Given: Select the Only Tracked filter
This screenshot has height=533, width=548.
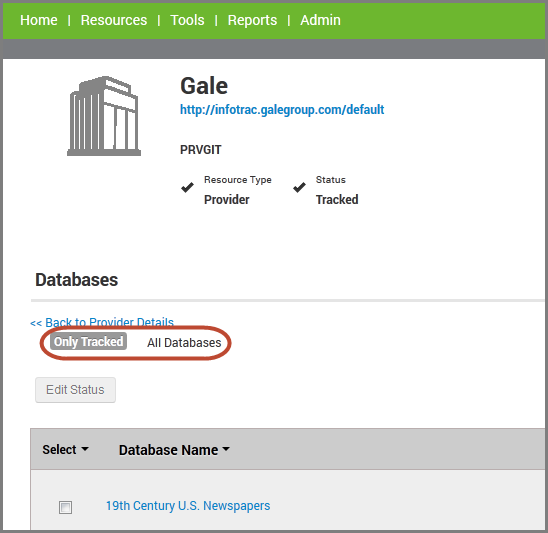Looking at the screenshot, I should [x=88, y=341].
